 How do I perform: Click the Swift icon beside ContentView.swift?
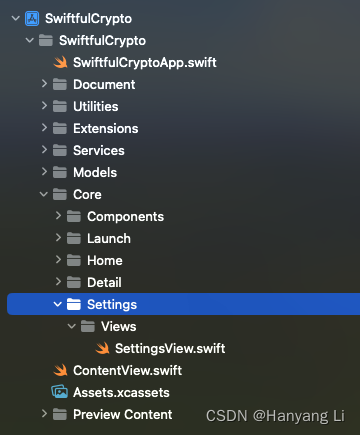tap(60, 370)
